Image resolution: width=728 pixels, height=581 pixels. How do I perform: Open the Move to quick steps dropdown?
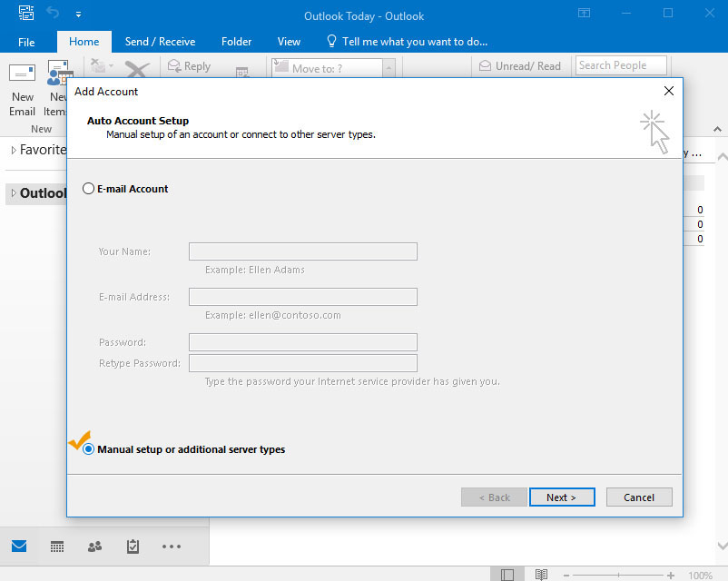[x=389, y=68]
